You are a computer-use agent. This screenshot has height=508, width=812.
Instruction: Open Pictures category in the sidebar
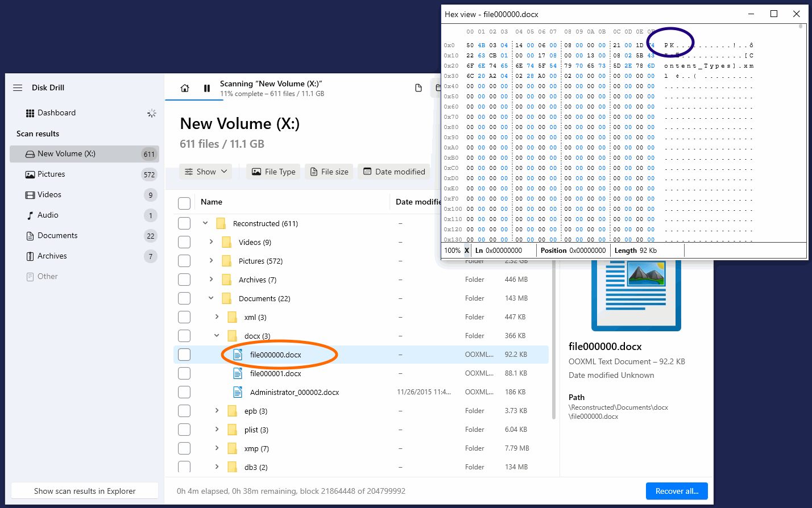pyautogui.click(x=51, y=174)
